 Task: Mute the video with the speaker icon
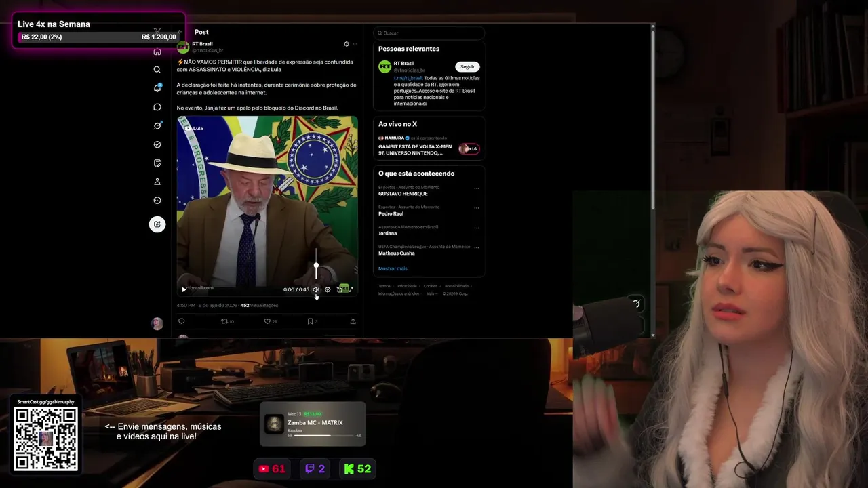click(x=315, y=289)
